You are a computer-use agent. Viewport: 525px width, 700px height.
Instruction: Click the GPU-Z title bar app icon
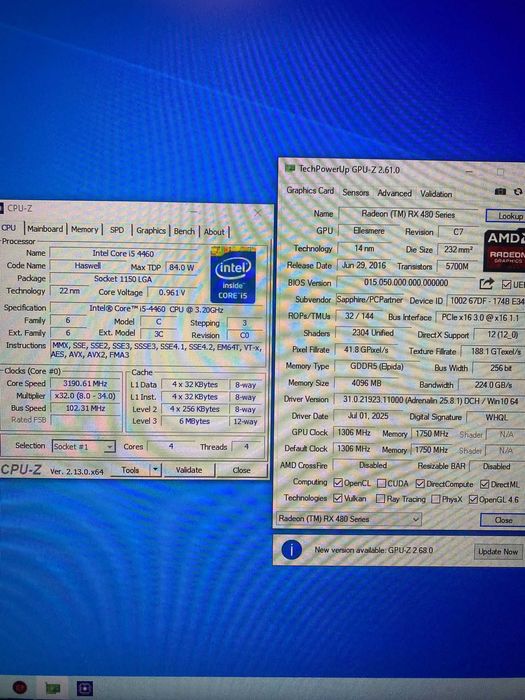coord(290,168)
